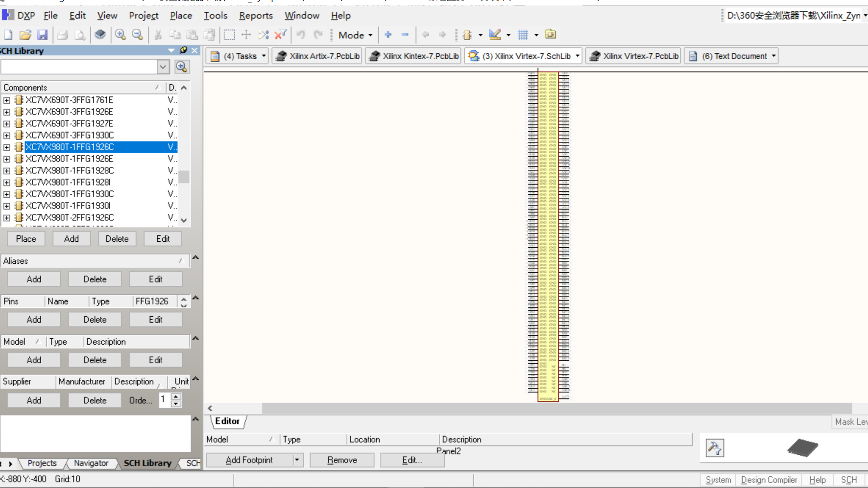868x488 pixels.
Task: Click Add button in Pins section
Action: click(34, 320)
